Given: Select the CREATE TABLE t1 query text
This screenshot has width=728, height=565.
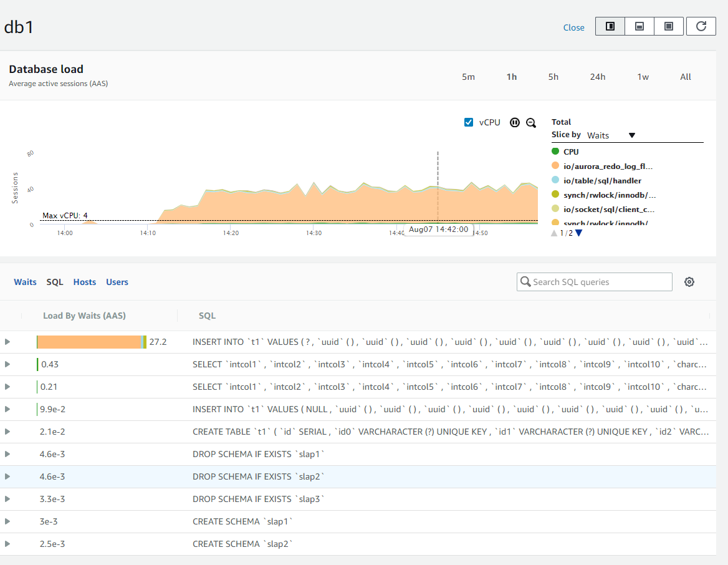Looking at the screenshot, I should (x=451, y=432).
